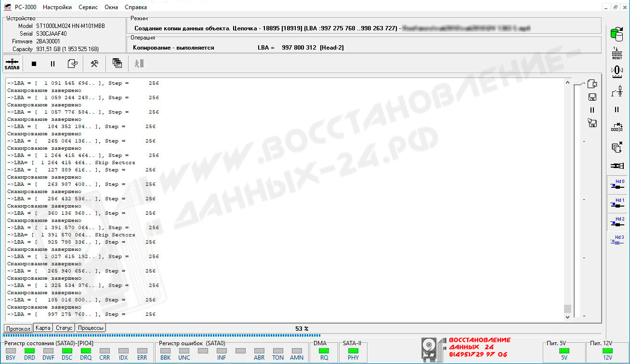Open the crossed hammer and wrench utilities

pyautogui.click(x=94, y=64)
